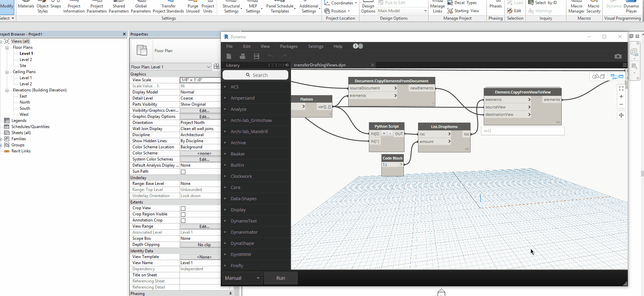Open Dynamo Settings menu
The image size is (644, 296).
tap(315, 46)
